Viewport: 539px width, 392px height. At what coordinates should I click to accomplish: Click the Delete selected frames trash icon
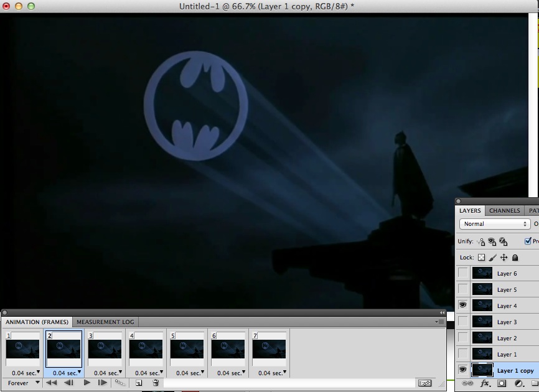click(x=156, y=383)
